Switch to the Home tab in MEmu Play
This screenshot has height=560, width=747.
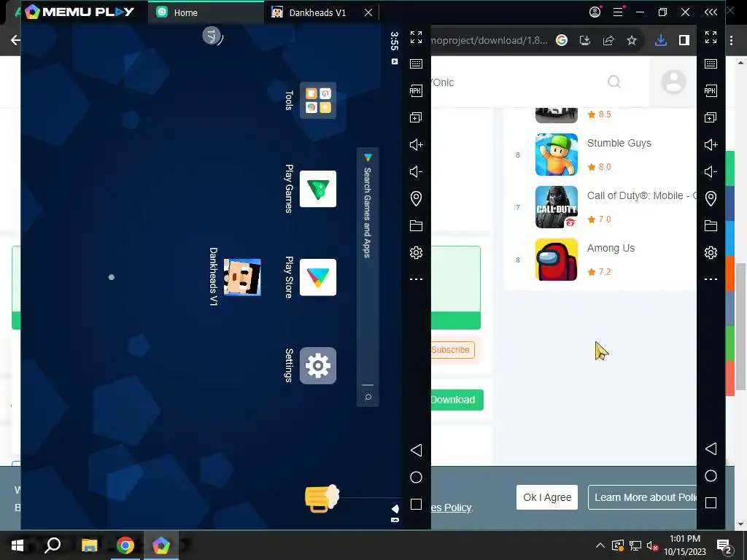pos(206,12)
